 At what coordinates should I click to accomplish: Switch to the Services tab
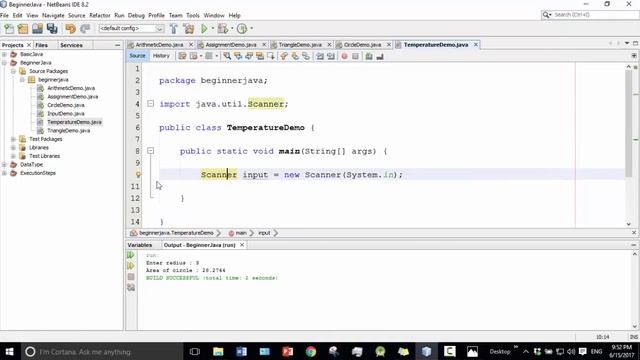point(71,45)
